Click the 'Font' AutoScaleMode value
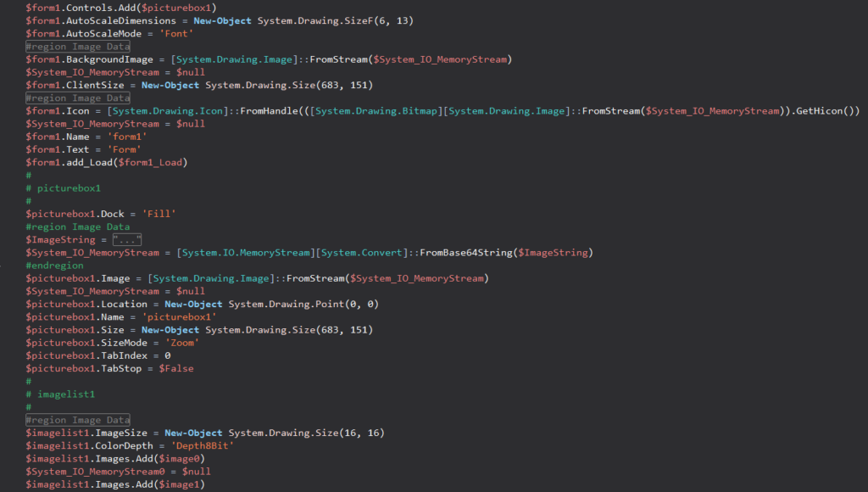Viewport: 868px width, 492px height. [176, 34]
